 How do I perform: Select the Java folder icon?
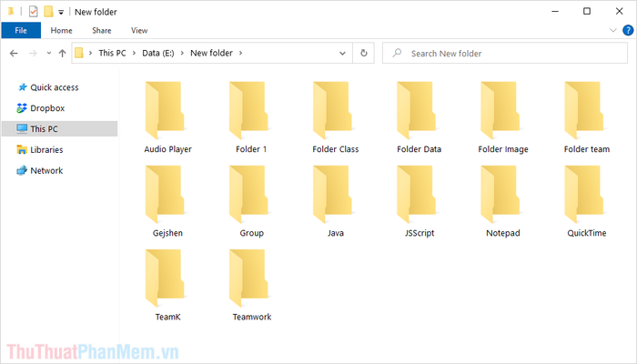(x=333, y=194)
